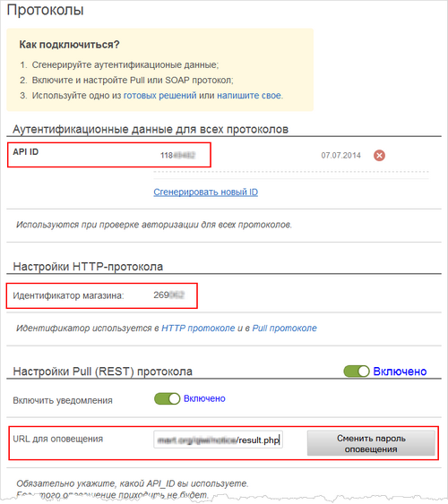The width and height of the screenshot is (448, 504).
Task: Open the напишите свое link
Action: tap(249, 96)
